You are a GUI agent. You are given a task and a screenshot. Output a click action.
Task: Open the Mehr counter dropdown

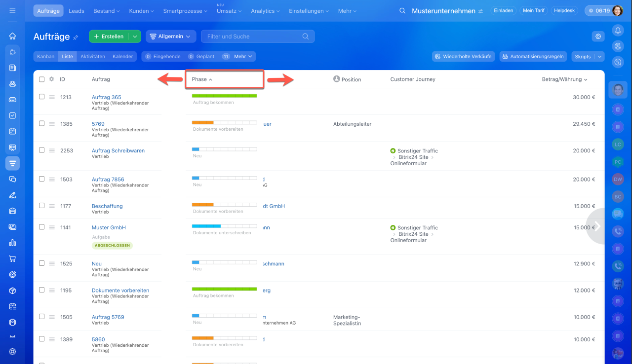coord(243,57)
